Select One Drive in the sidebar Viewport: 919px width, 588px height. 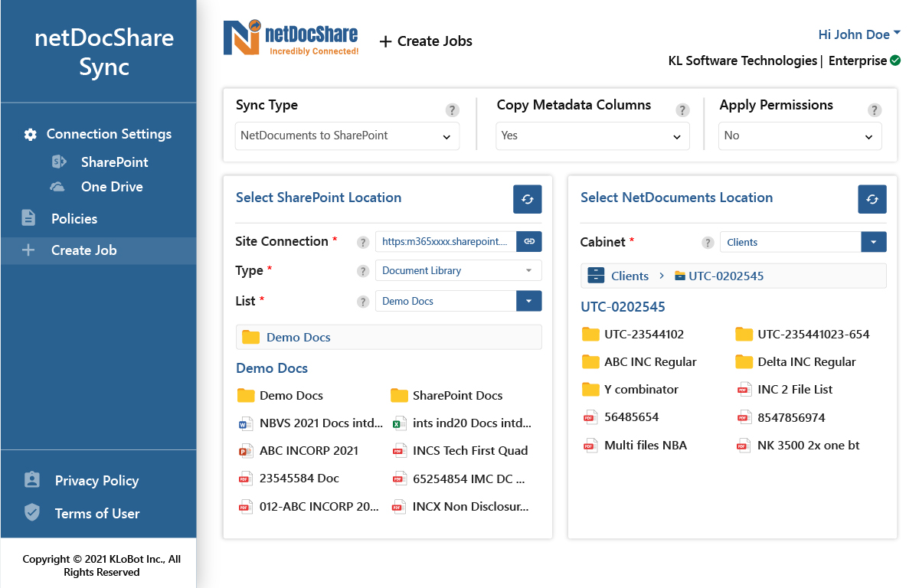click(112, 187)
